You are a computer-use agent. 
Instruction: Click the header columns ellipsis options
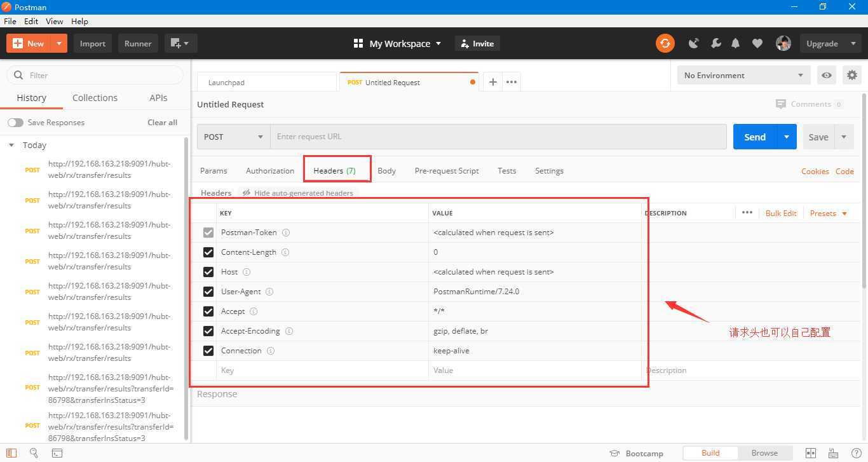coord(747,212)
